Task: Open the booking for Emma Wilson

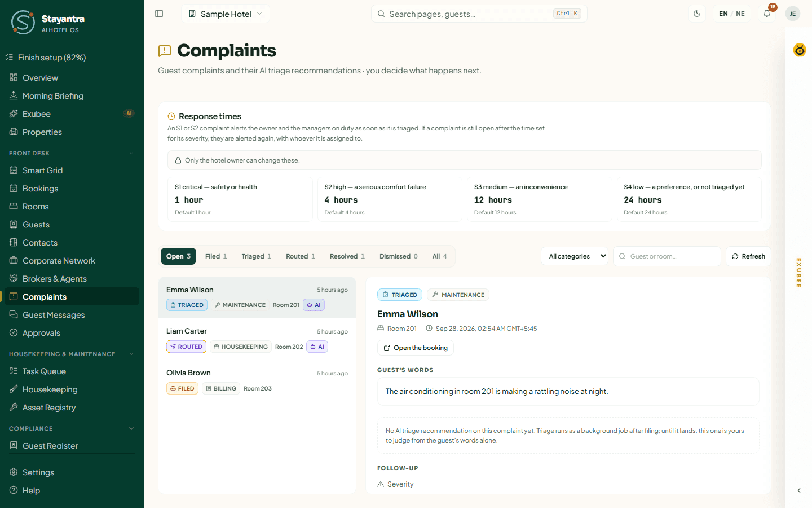Action: tap(416, 348)
